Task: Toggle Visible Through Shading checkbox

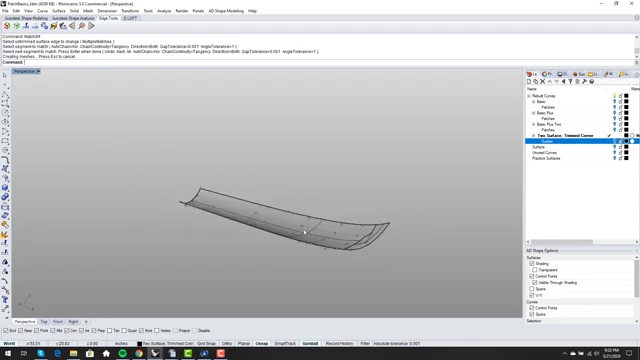Action: pyautogui.click(x=535, y=282)
